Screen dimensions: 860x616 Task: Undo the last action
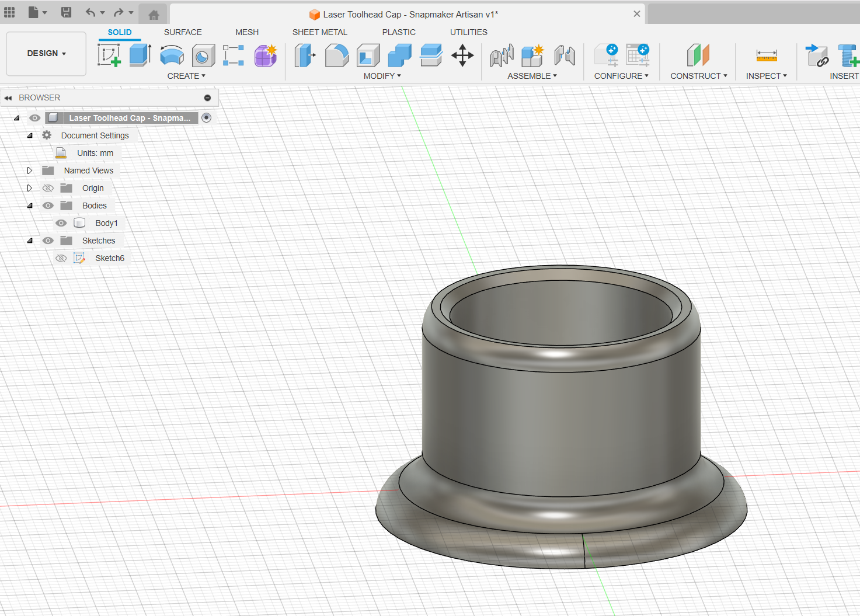click(90, 12)
